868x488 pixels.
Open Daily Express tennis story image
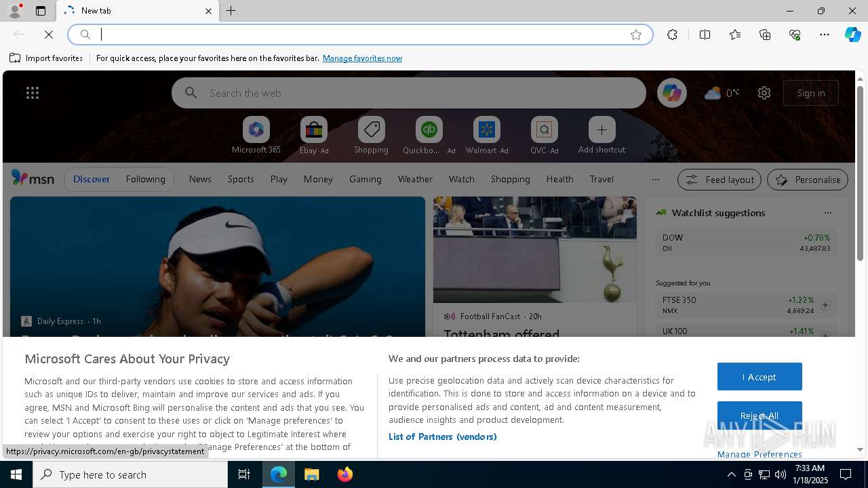point(218,266)
